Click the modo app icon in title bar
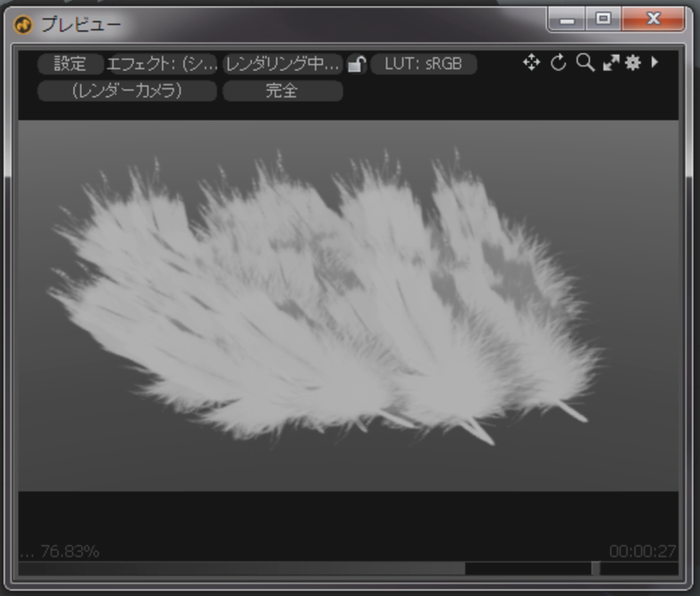The width and height of the screenshot is (700, 596). pyautogui.click(x=23, y=24)
